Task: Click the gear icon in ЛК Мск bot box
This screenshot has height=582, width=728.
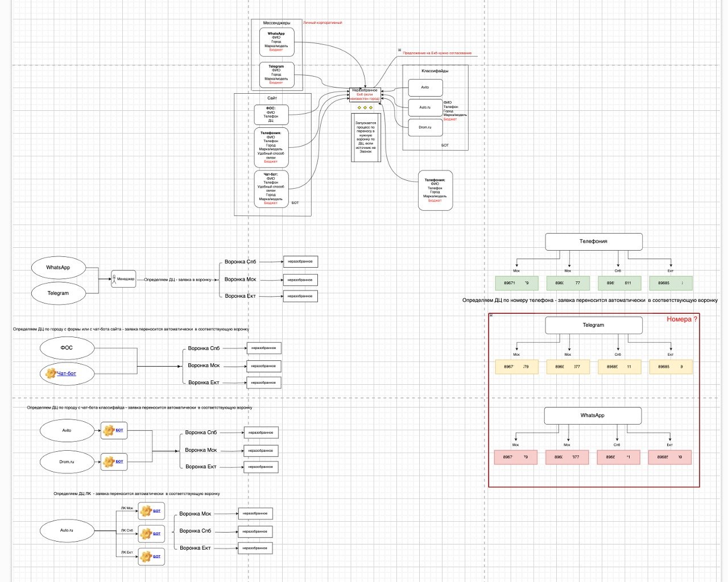Action: click(146, 511)
